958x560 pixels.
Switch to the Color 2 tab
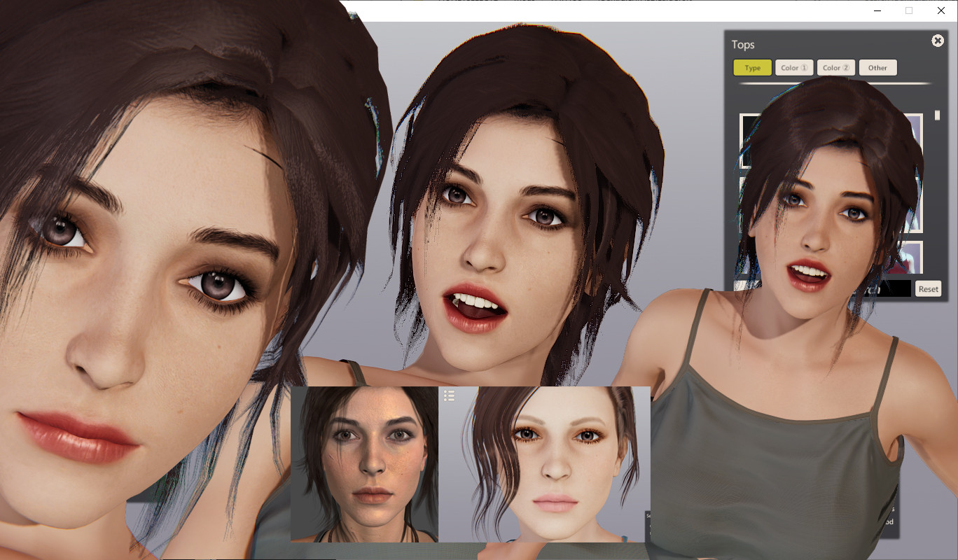[836, 68]
